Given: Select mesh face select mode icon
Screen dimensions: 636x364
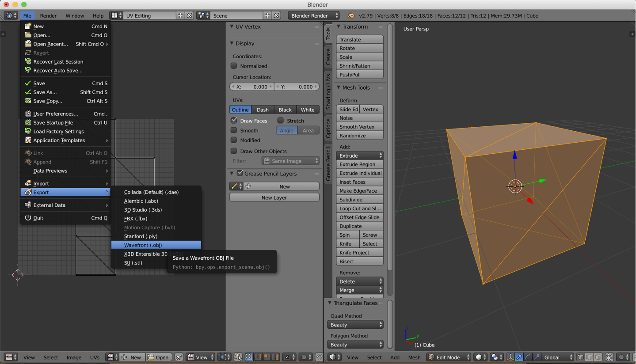Looking at the screenshot, I should tap(598, 357).
